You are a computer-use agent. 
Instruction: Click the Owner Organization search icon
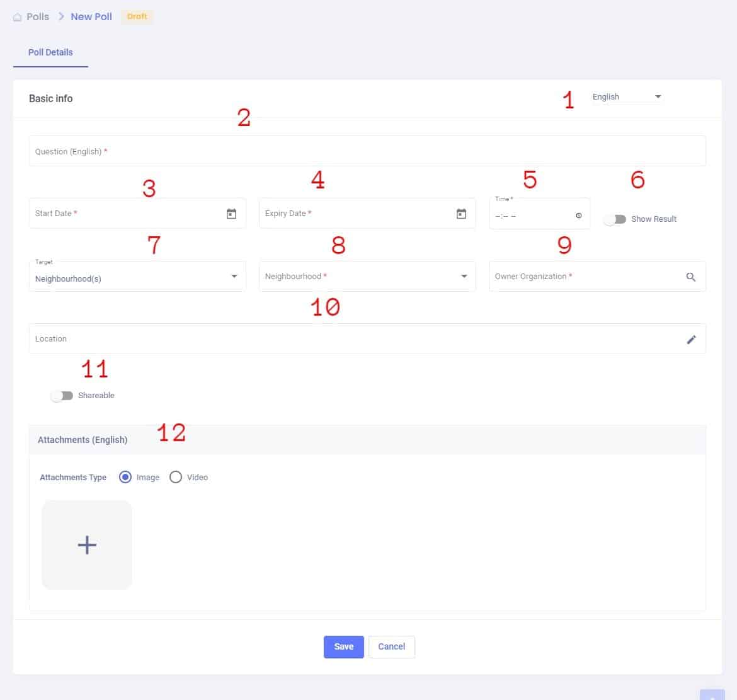coord(690,277)
